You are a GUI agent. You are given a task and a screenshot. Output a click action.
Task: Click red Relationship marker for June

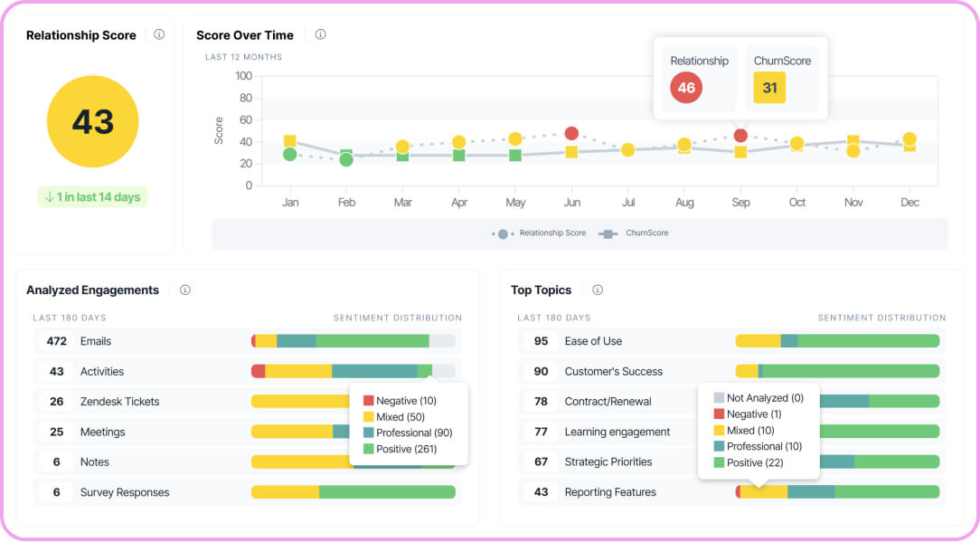click(571, 133)
